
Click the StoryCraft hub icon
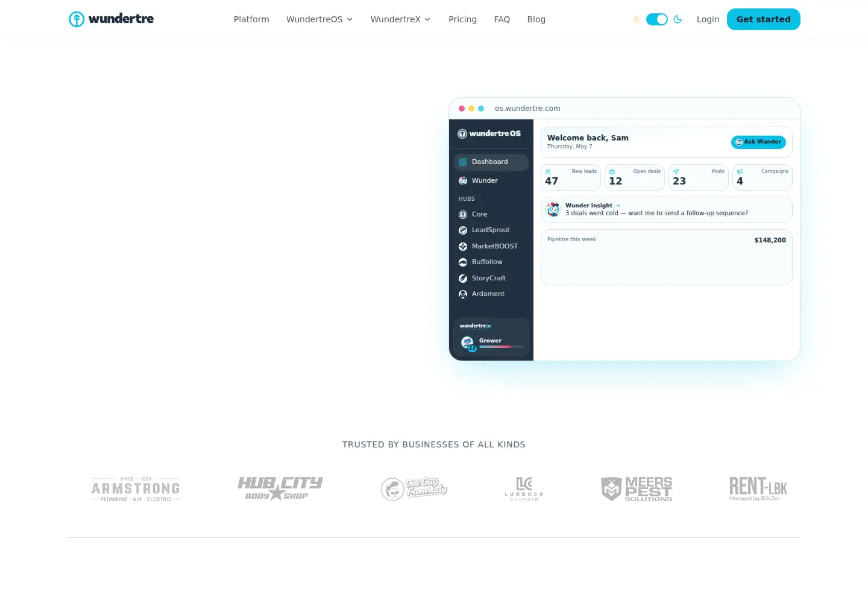click(x=463, y=279)
